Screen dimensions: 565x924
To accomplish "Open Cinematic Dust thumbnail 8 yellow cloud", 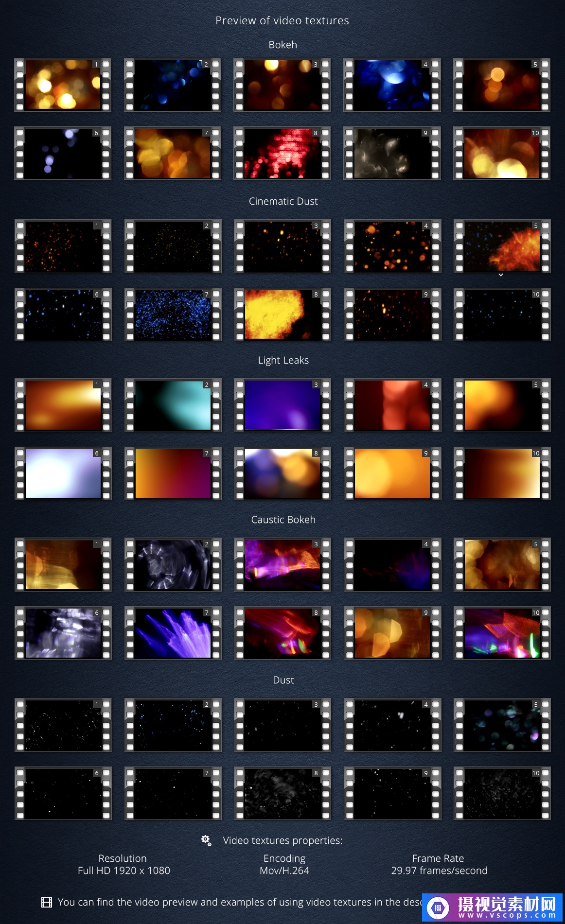I will pyautogui.click(x=282, y=314).
